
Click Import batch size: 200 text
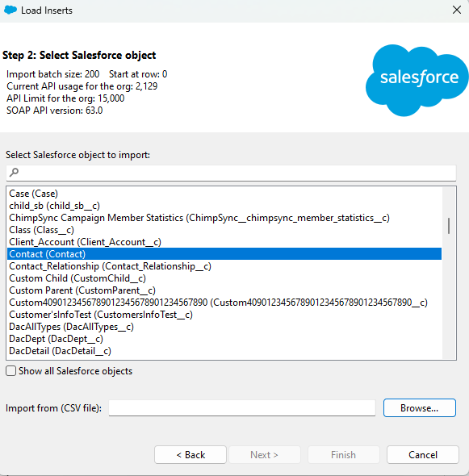tap(52, 74)
